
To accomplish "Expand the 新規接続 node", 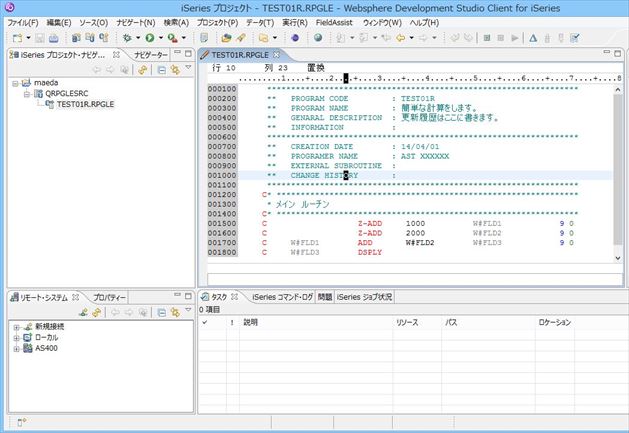I will point(16,327).
